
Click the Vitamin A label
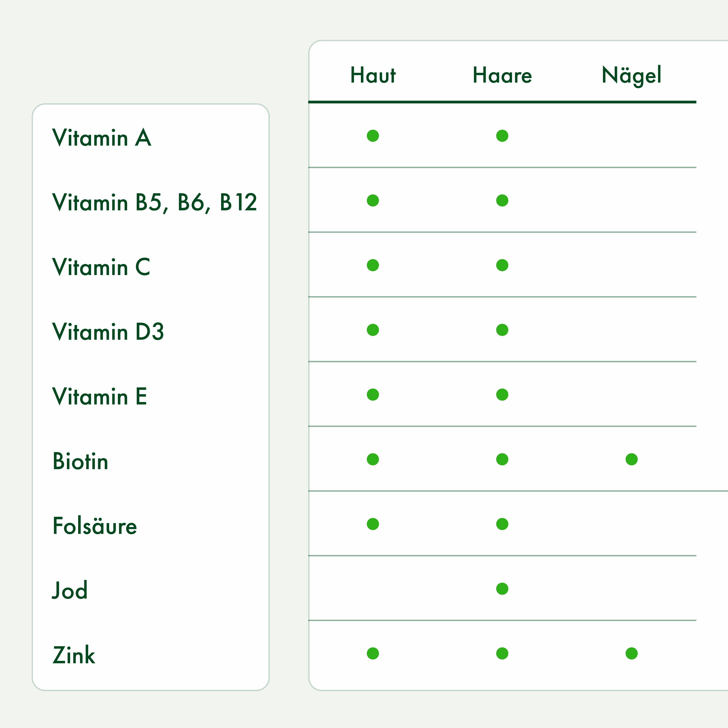[x=102, y=138]
